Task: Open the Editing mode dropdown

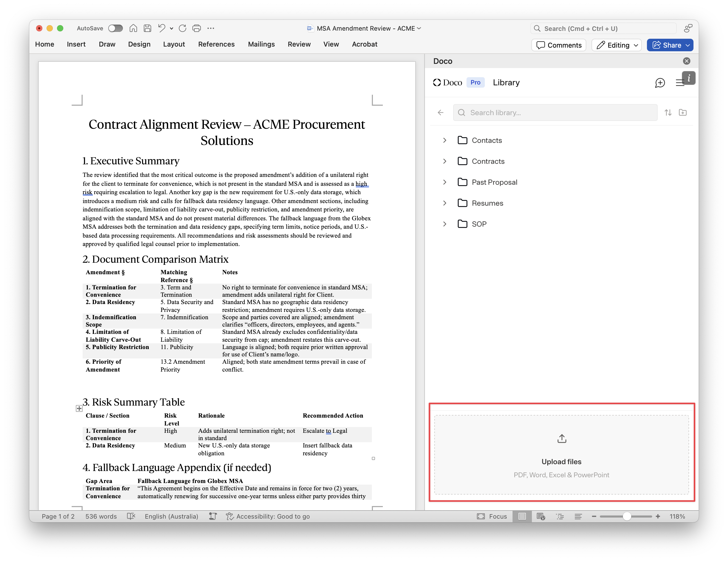Action: pyautogui.click(x=617, y=45)
